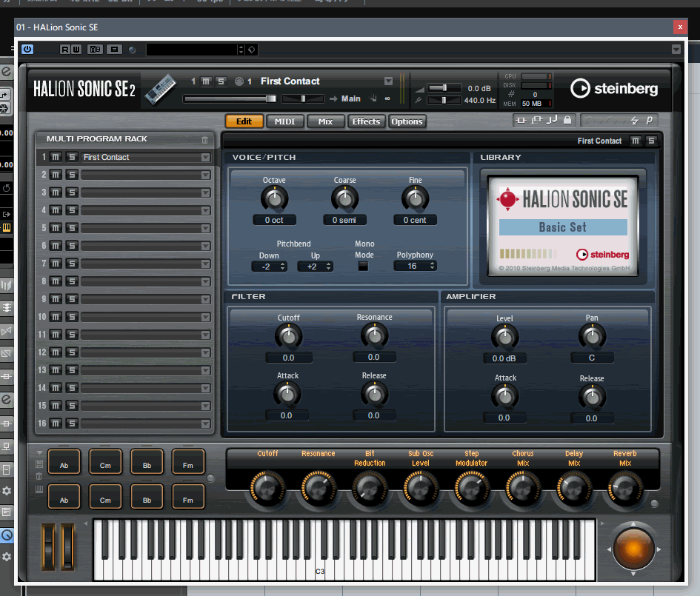The width and height of the screenshot is (700, 596).
Task: Click trash icon in Multi Program Rack header
Action: [204, 140]
